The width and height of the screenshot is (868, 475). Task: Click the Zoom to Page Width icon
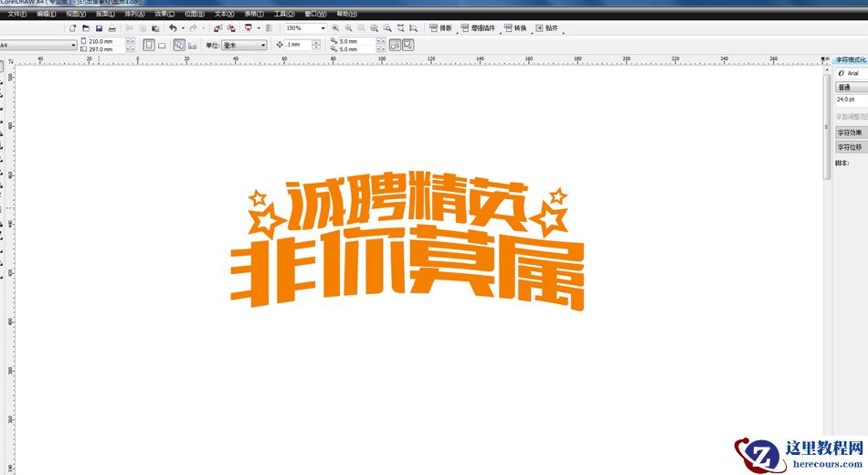click(401, 28)
